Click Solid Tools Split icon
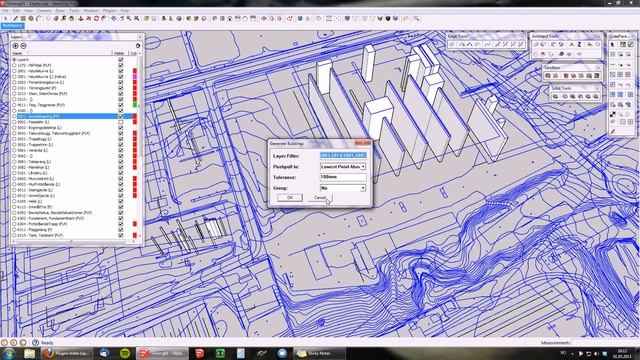 pos(596,96)
